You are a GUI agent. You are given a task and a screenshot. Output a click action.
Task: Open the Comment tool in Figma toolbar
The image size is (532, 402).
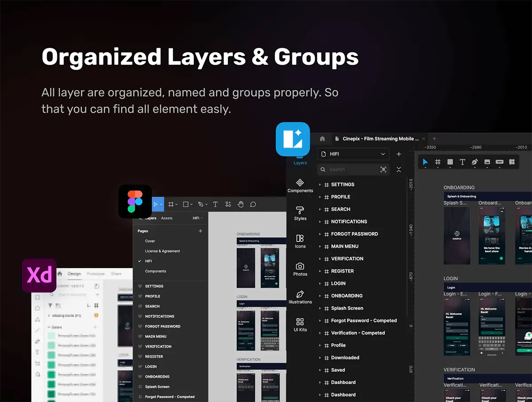(253, 204)
